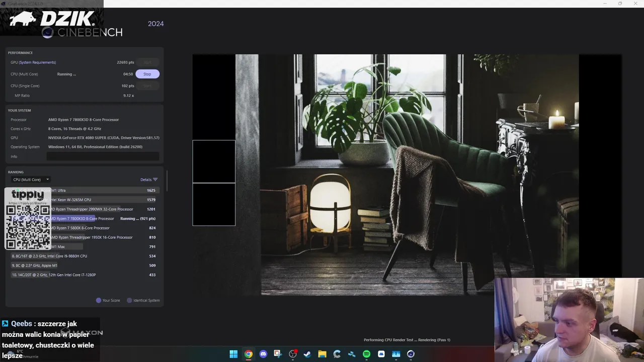Click the processor name AMD Ryzen 7 7800X3D

pos(84,120)
